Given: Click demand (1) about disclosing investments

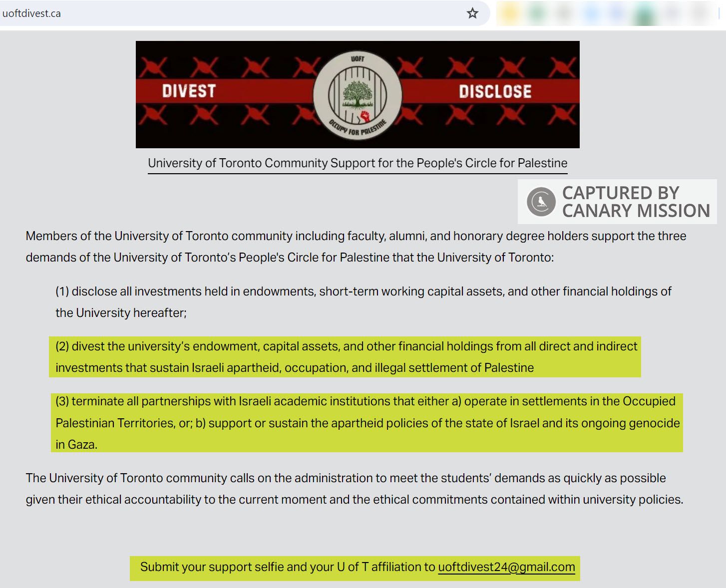Looking at the screenshot, I should tap(363, 301).
